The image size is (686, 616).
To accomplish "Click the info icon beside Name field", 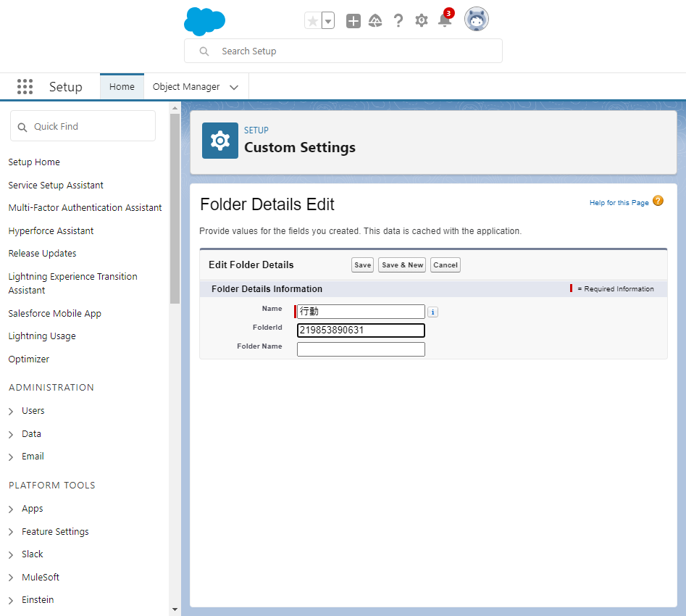I will 432,312.
